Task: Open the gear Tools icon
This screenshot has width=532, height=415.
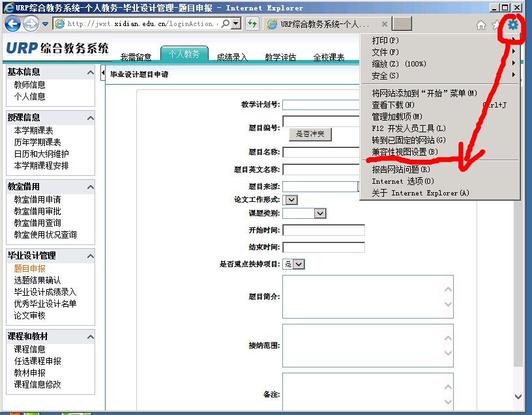Action: 513,25
